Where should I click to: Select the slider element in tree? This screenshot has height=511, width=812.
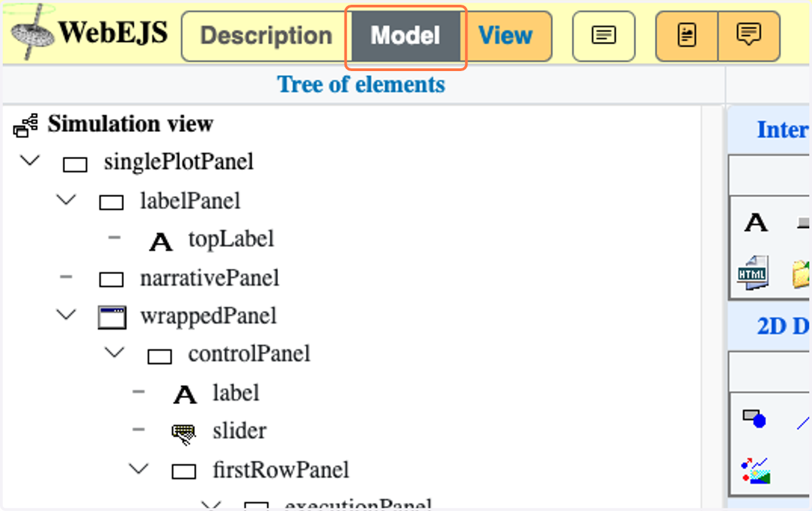tap(240, 430)
